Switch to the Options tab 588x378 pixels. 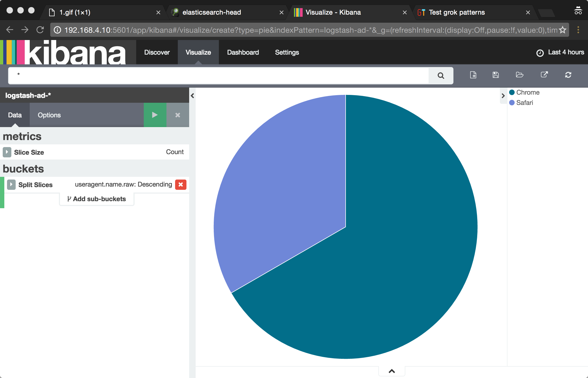(x=49, y=115)
